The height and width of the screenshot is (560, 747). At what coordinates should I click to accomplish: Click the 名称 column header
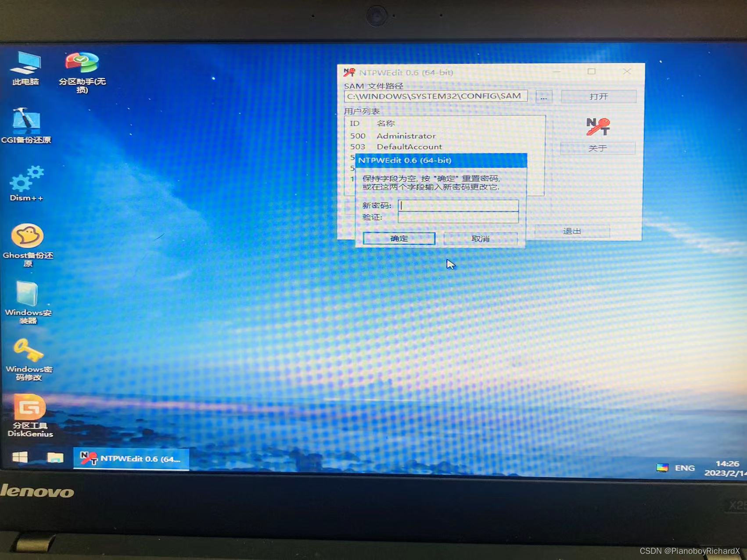point(386,123)
